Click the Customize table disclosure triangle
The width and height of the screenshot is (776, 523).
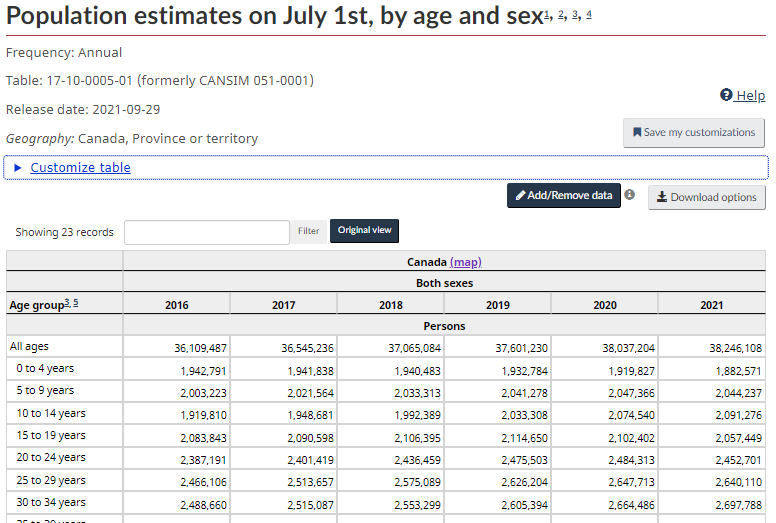pos(18,168)
